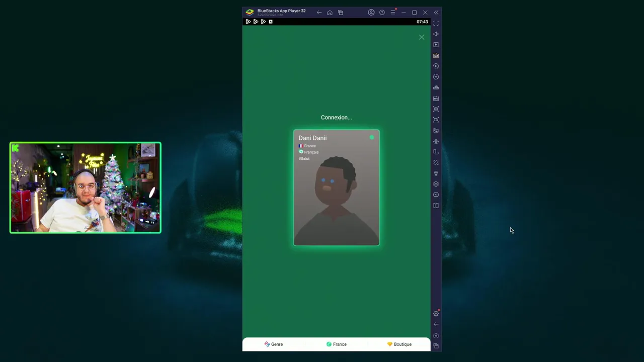This screenshot has width=644, height=362.
Task: Open the set location pin icon
Action: click(x=436, y=173)
